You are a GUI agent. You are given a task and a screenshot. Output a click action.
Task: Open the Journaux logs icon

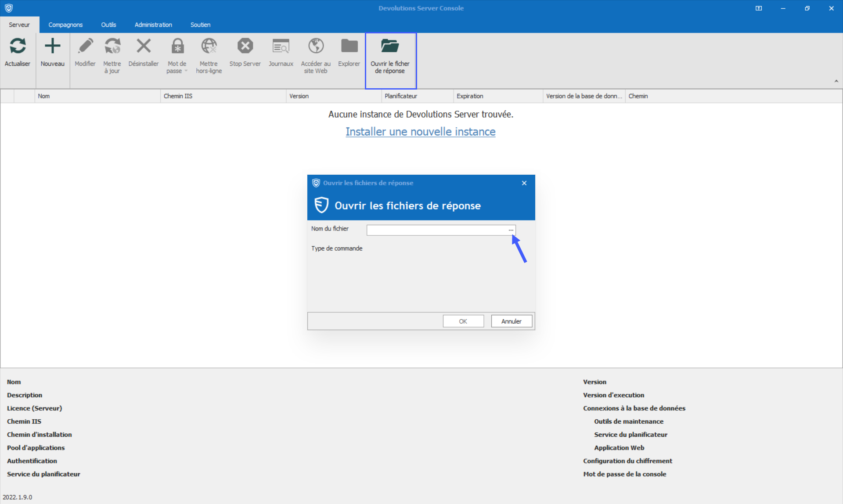pos(281,46)
